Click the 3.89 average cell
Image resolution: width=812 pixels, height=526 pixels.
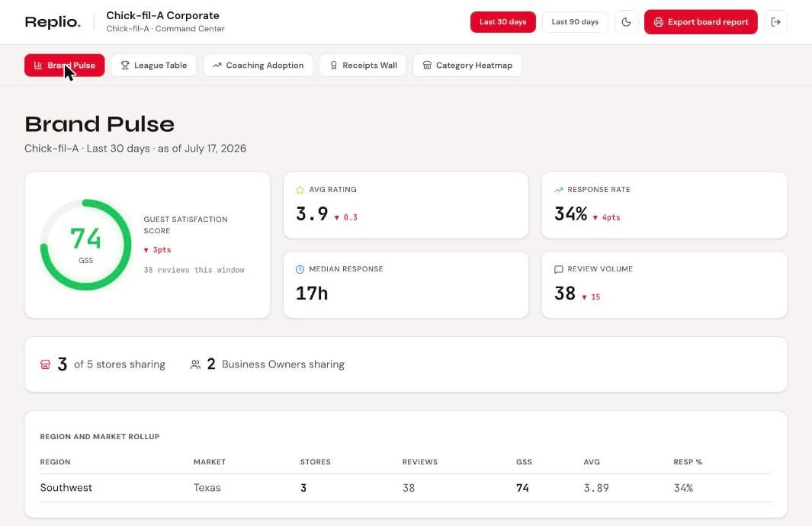(596, 488)
